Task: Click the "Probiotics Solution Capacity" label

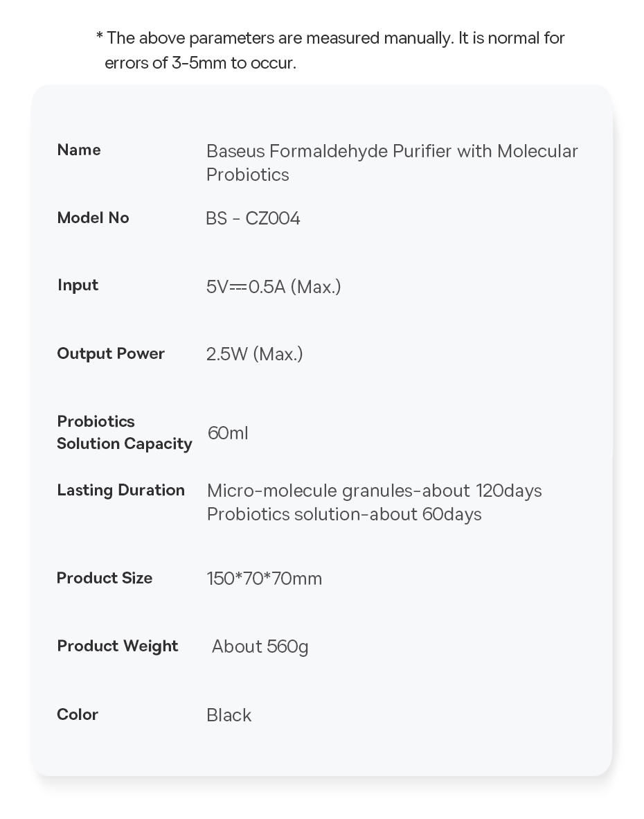Action: click(x=124, y=432)
